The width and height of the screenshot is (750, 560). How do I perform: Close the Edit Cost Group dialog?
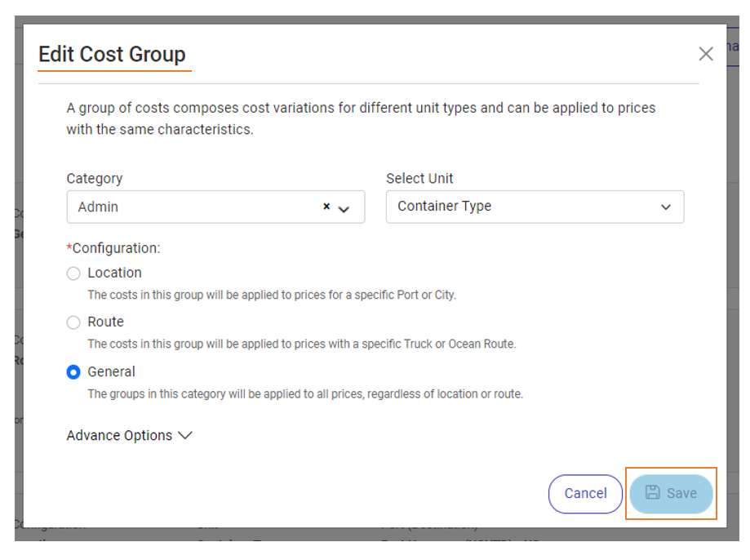click(x=705, y=54)
